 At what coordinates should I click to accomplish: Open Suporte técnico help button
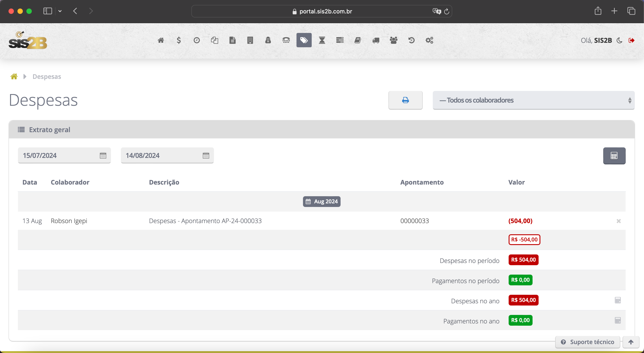click(x=587, y=342)
